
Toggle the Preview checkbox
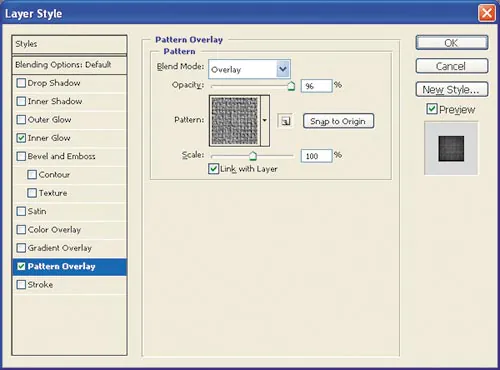tap(432, 109)
